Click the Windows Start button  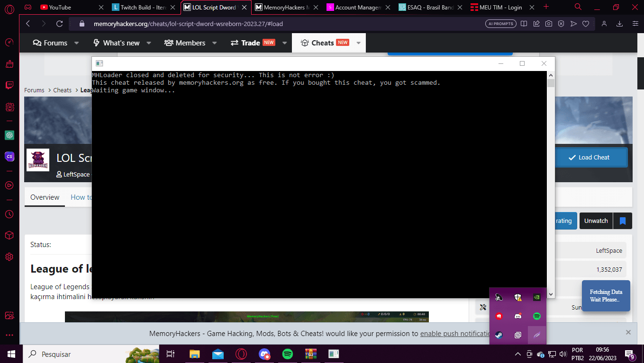11,354
